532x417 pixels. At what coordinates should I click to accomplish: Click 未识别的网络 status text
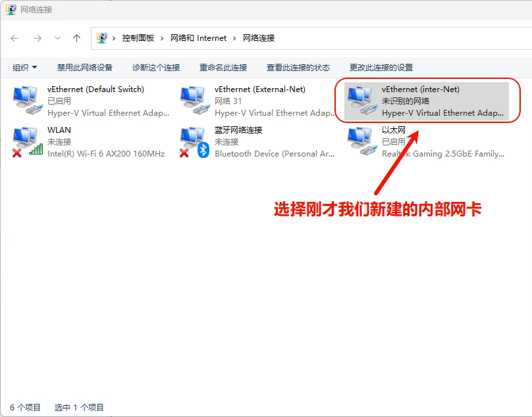(x=406, y=101)
